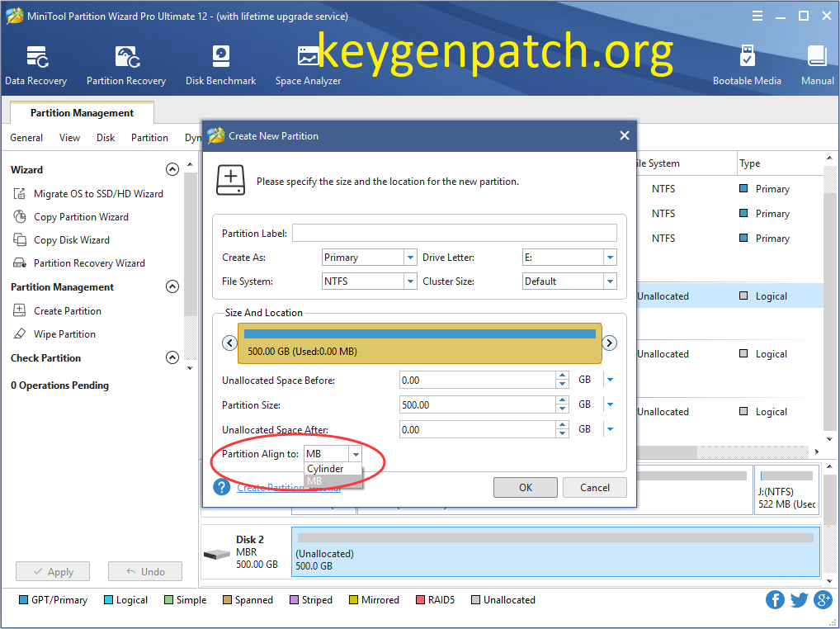Switch to the Partition Management tab
This screenshot has width=840, height=629.
tap(82, 112)
